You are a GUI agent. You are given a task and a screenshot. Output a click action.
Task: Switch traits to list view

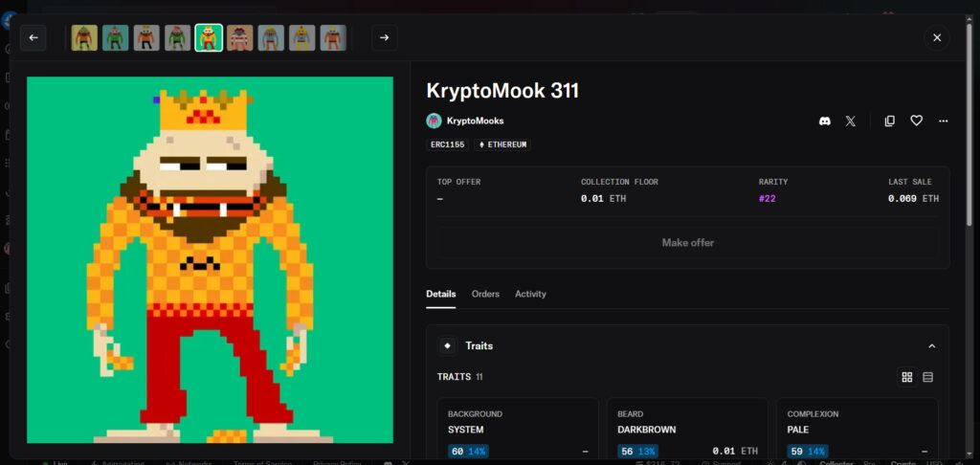(927, 377)
